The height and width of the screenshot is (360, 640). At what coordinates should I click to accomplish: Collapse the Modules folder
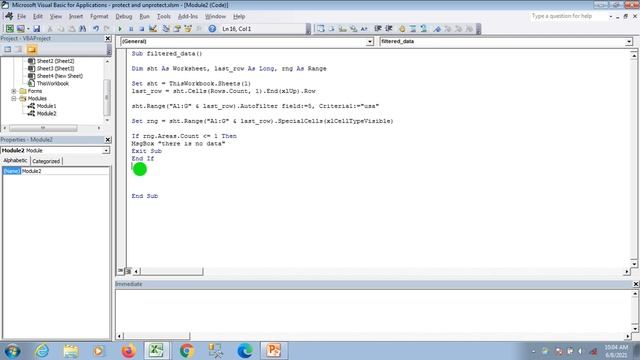pyautogui.click(x=14, y=98)
